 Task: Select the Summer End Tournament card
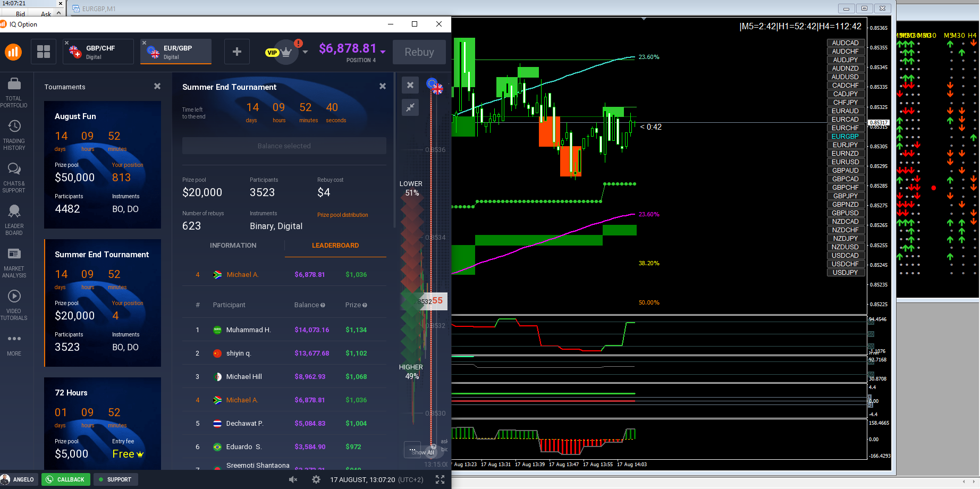103,303
